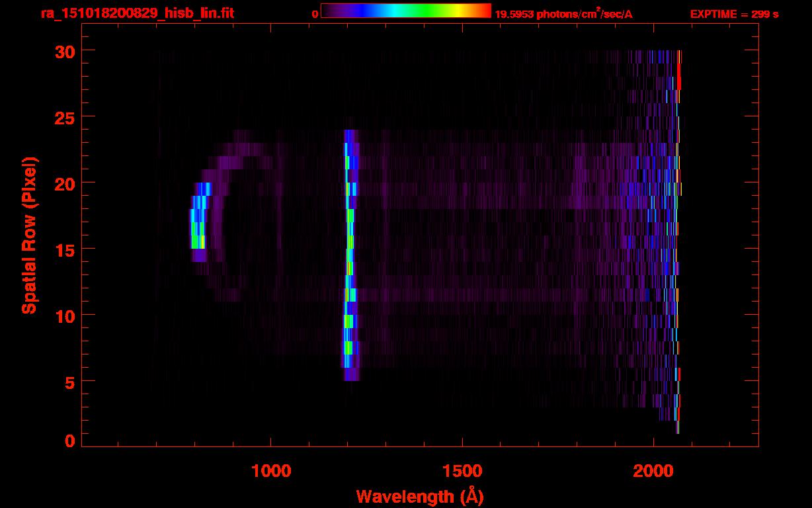Click the 1500 wavelength tick label
The image size is (812, 508).
[462, 471]
